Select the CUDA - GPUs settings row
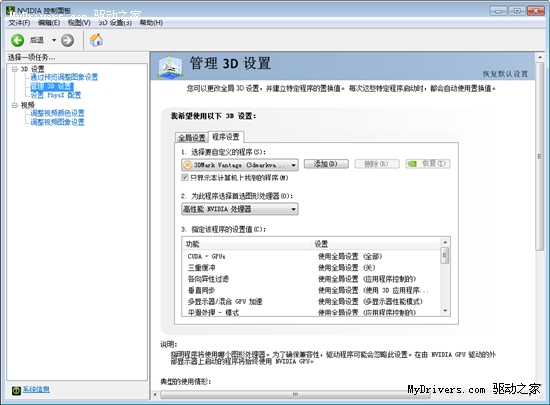550x405 pixels. tap(311, 256)
